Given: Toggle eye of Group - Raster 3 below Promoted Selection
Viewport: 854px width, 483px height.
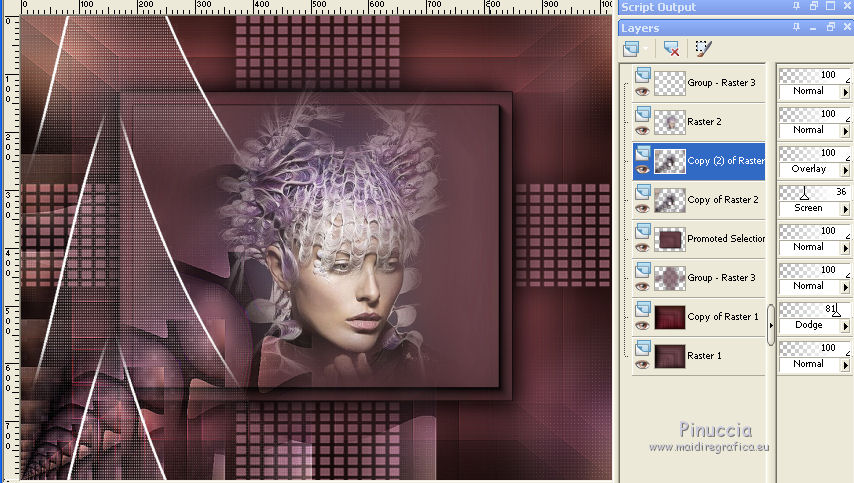Looking at the screenshot, I should pyautogui.click(x=643, y=286).
